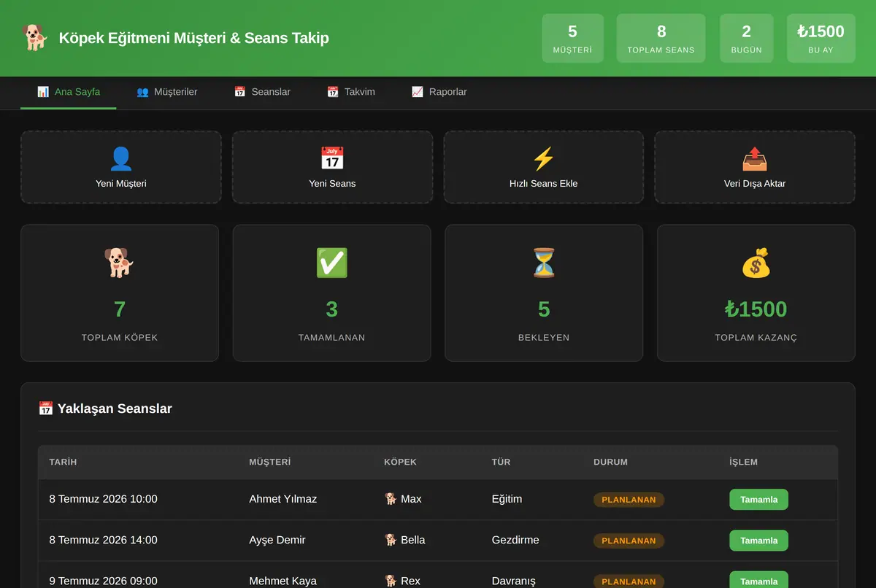Screen dimensions: 876x588
Task: Click the Veri Dışa Aktar export icon
Action: 755,158
